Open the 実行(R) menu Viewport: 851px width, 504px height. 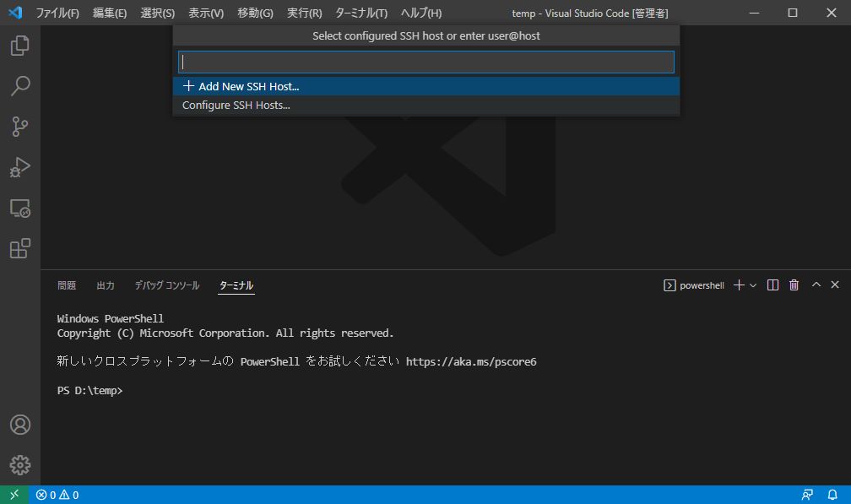[x=304, y=13]
